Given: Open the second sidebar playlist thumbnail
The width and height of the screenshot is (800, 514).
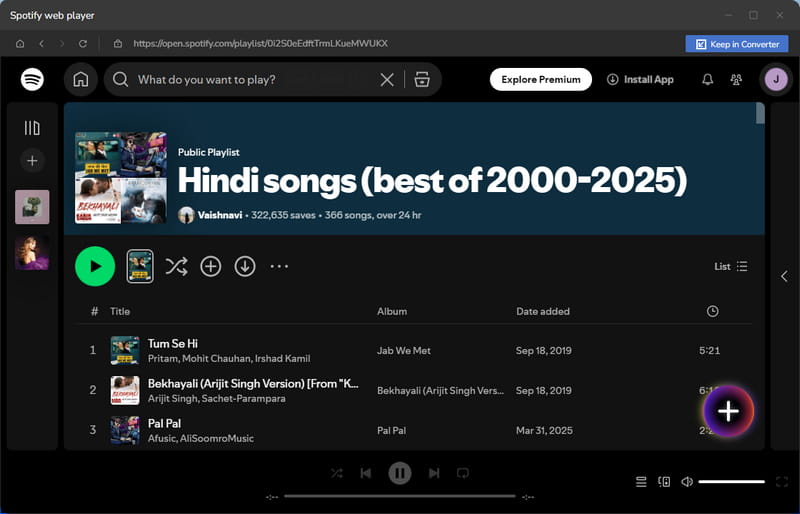Looking at the screenshot, I should coord(32,253).
